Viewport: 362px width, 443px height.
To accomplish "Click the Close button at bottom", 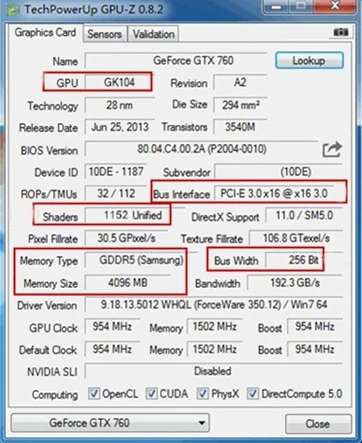I will pyautogui.click(x=318, y=424).
